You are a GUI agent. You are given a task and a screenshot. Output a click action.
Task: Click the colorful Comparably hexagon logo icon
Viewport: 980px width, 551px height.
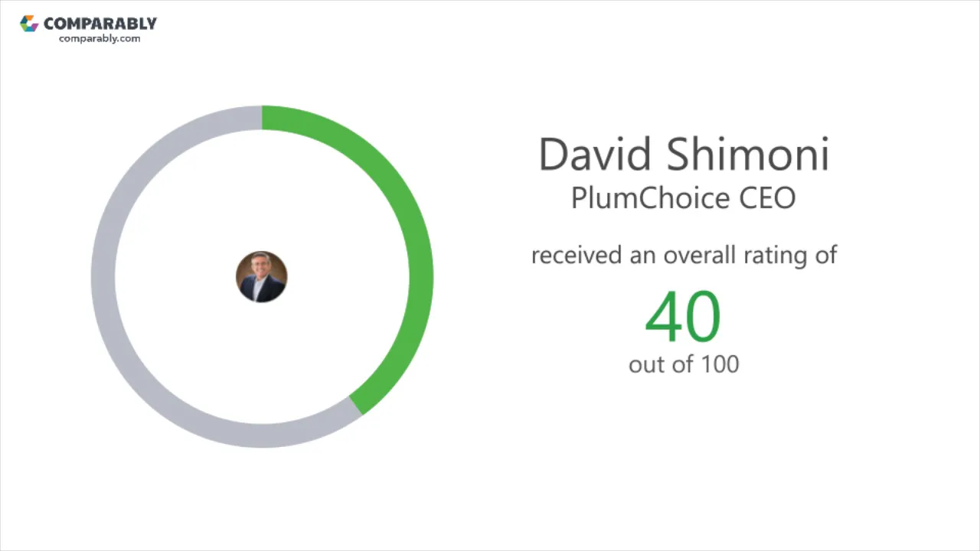click(29, 24)
